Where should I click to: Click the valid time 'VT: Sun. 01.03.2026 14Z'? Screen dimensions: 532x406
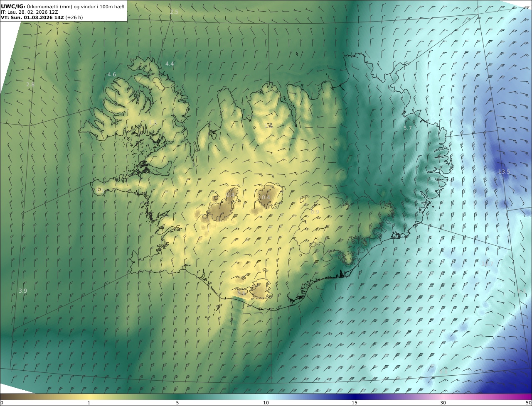pos(32,18)
